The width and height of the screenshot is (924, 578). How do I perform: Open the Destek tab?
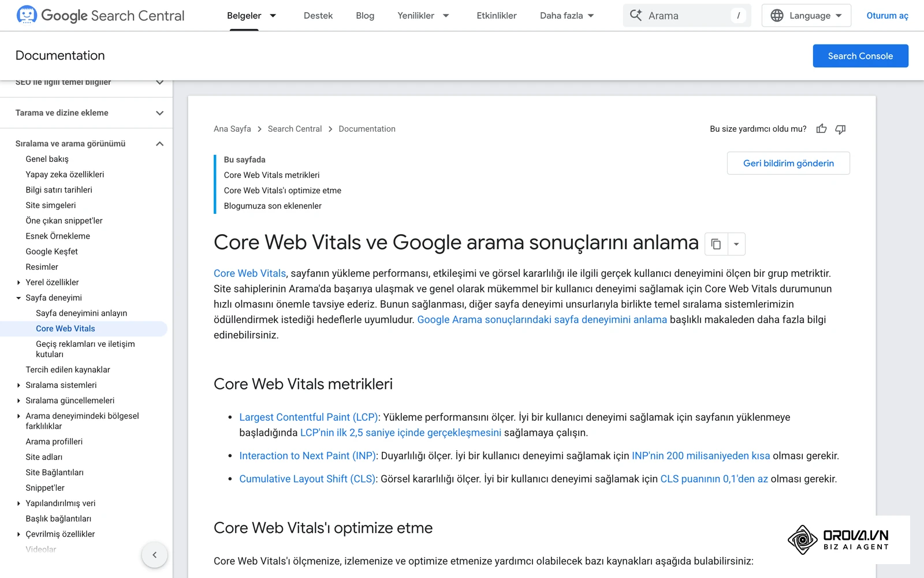click(318, 16)
